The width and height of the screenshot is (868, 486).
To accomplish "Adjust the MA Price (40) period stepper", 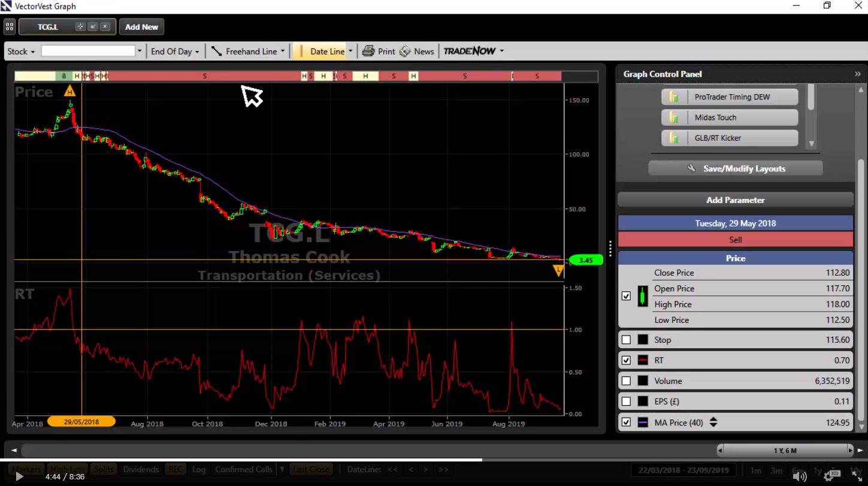I will click(713, 422).
